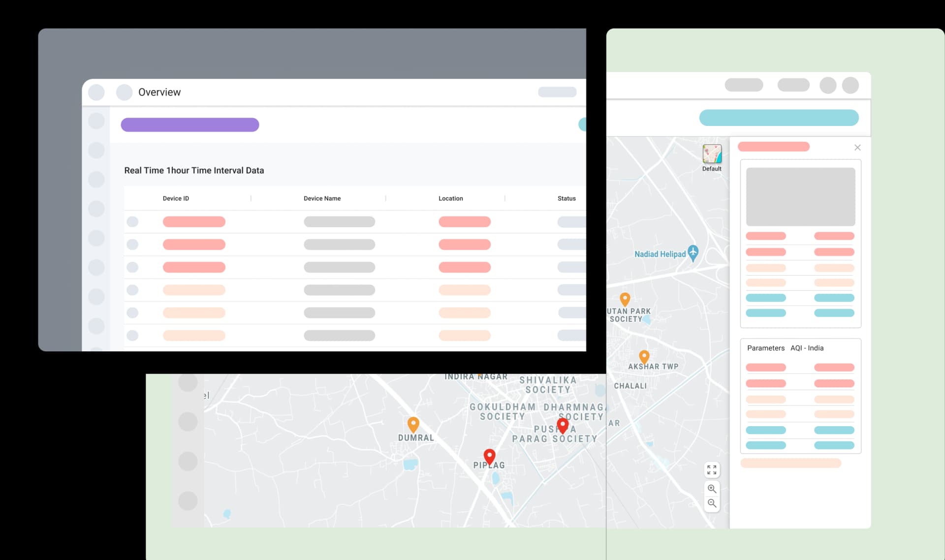Switch to the AQI - India tab
Image resolution: width=945 pixels, height=560 pixels.
point(807,348)
